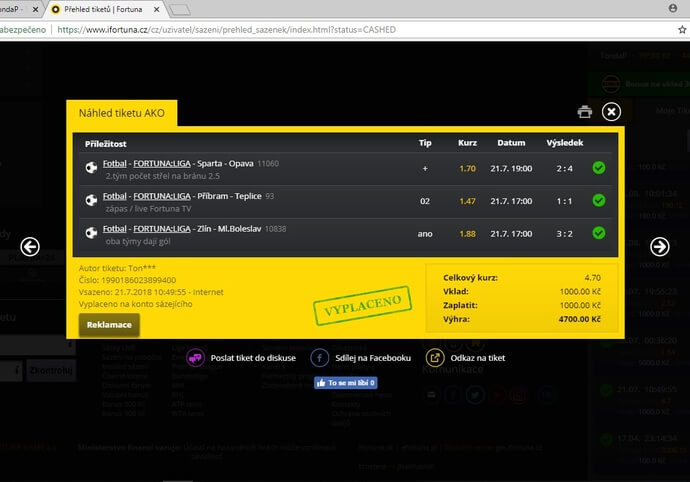Click ticket number 1990186023899400

coord(139,280)
